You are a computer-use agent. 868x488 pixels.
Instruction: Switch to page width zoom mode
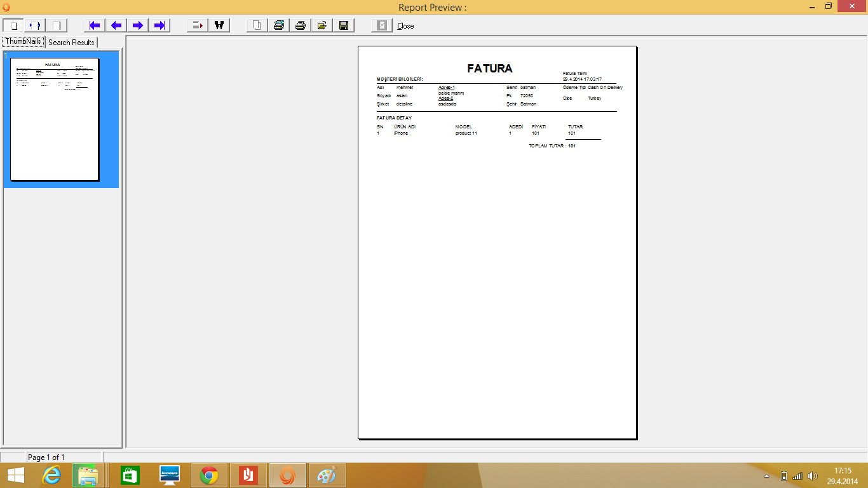(35, 25)
